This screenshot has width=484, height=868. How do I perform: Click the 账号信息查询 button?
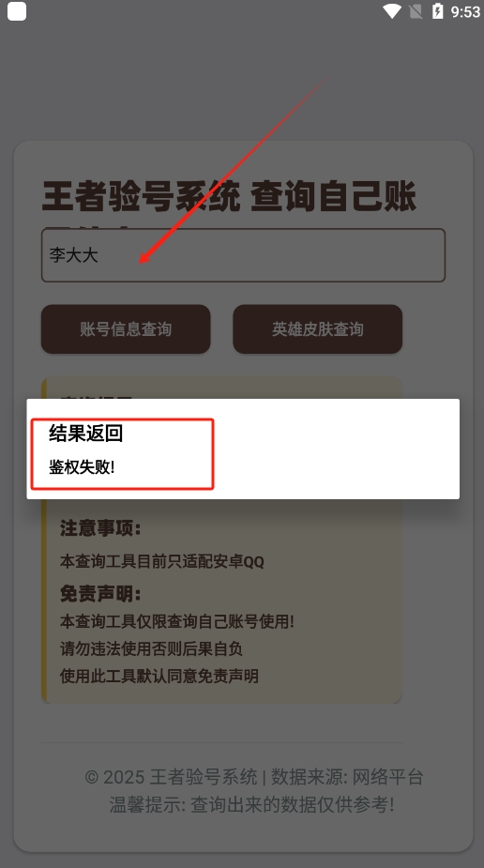(126, 328)
